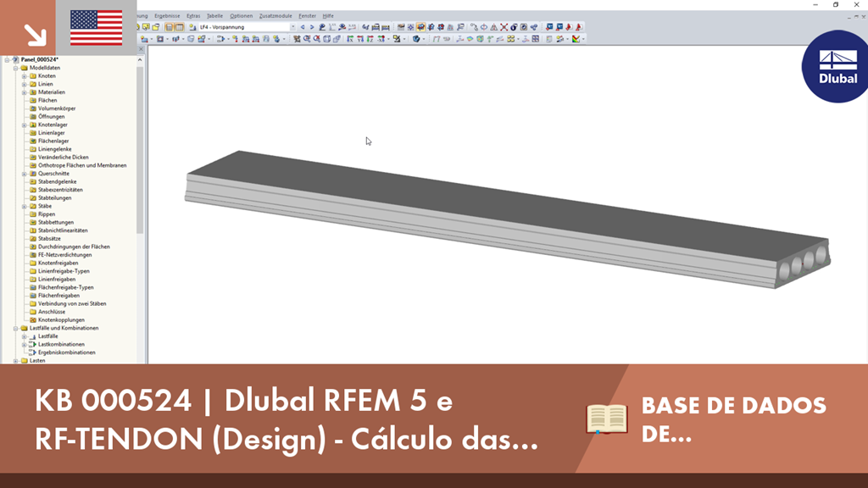This screenshot has height=488, width=868.
Task: Open the Fenster menu
Action: point(307,16)
